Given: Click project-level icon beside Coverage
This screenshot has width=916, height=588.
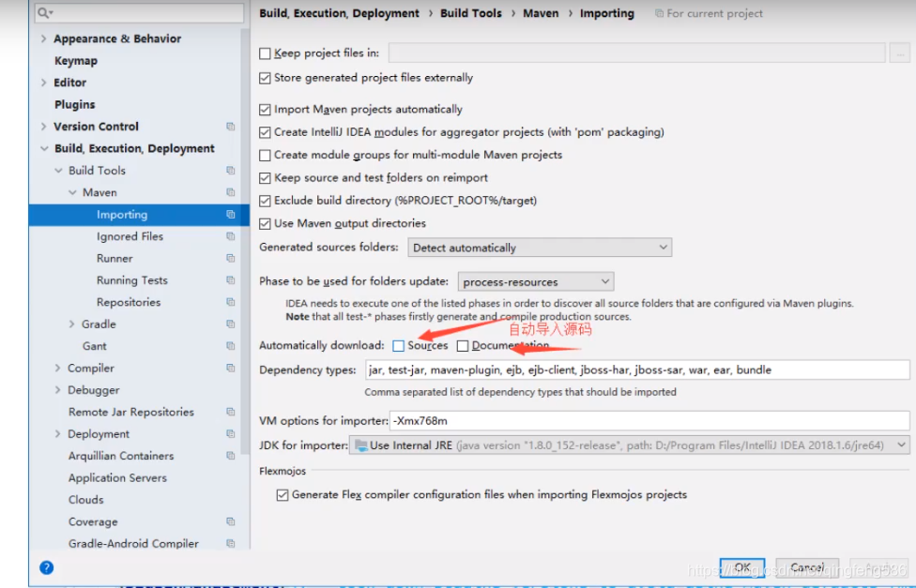Looking at the screenshot, I should 231,521.
